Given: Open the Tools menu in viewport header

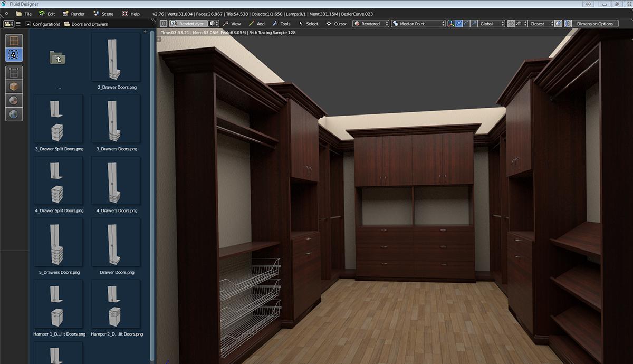Looking at the screenshot, I should (x=281, y=24).
